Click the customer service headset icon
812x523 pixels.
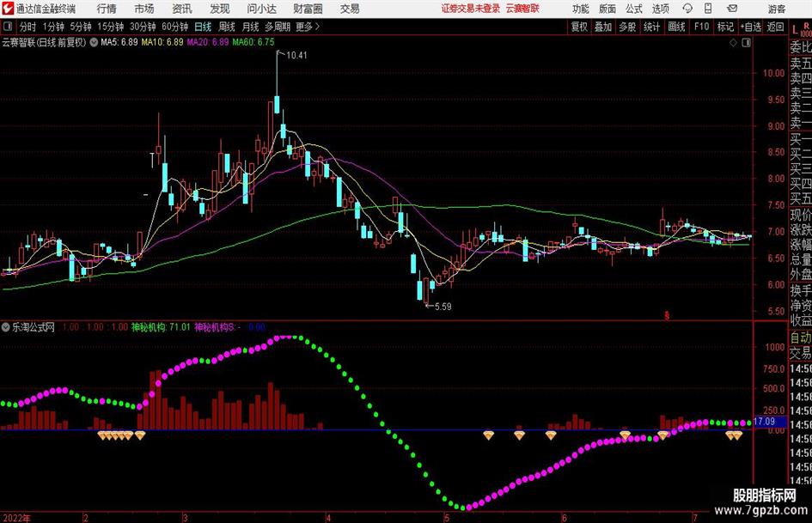click(687, 9)
